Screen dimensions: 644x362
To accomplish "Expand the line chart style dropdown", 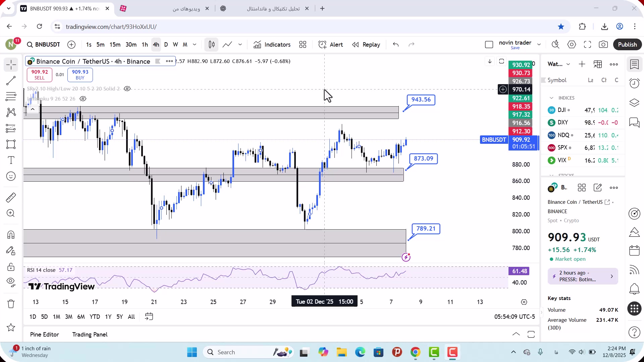I will (240, 45).
